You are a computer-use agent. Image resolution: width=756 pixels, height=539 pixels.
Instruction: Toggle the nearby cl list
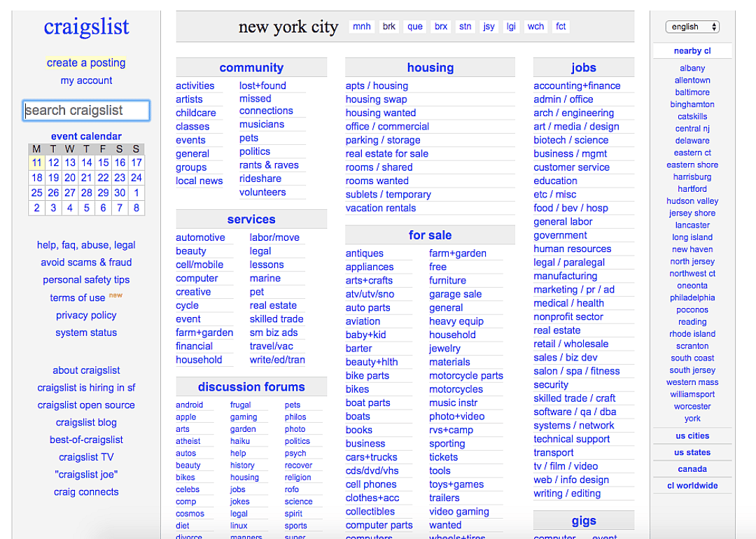click(x=692, y=51)
